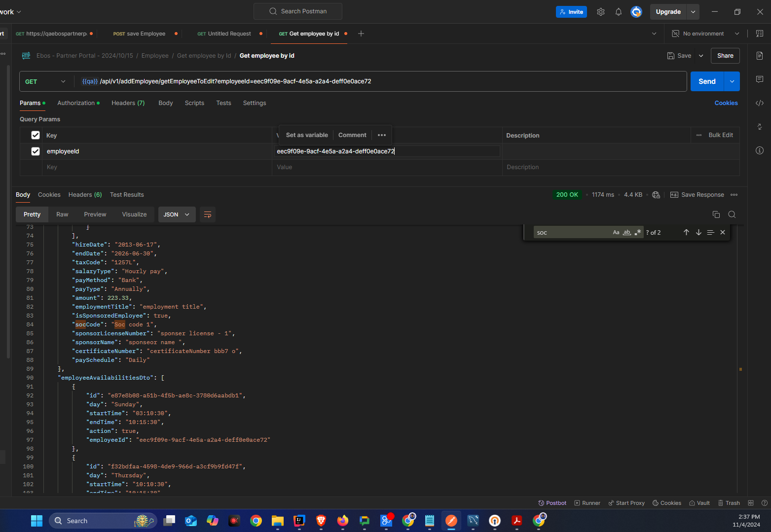Image resolution: width=771 pixels, height=532 pixels.
Task: Open Google Chrome from the taskbar
Action: tap(256, 521)
